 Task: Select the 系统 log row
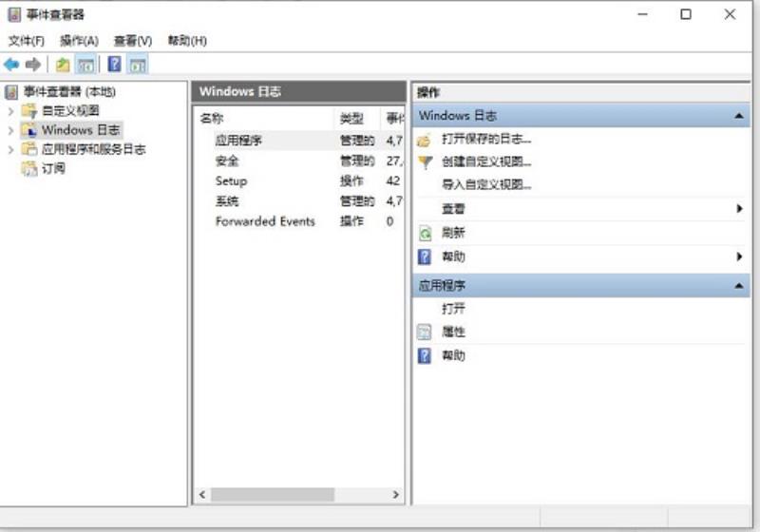[298, 201]
